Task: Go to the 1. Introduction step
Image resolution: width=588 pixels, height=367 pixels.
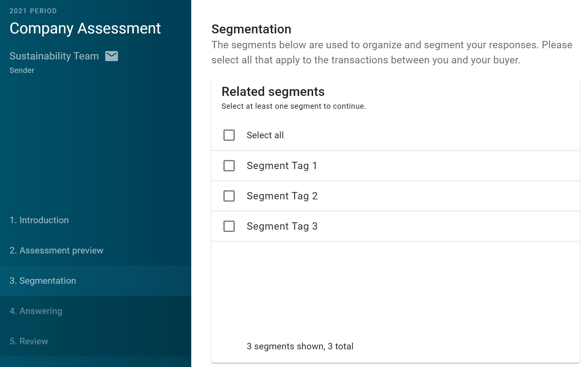Action: [96, 220]
